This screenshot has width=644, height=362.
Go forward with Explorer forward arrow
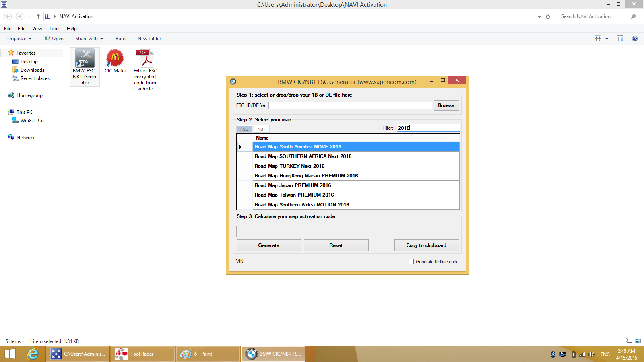(x=19, y=16)
